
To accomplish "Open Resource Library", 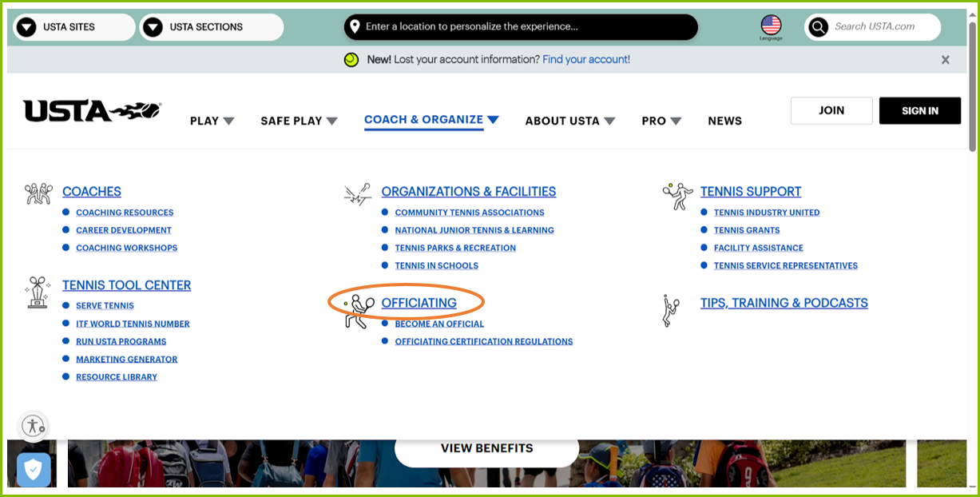I will coord(117,377).
